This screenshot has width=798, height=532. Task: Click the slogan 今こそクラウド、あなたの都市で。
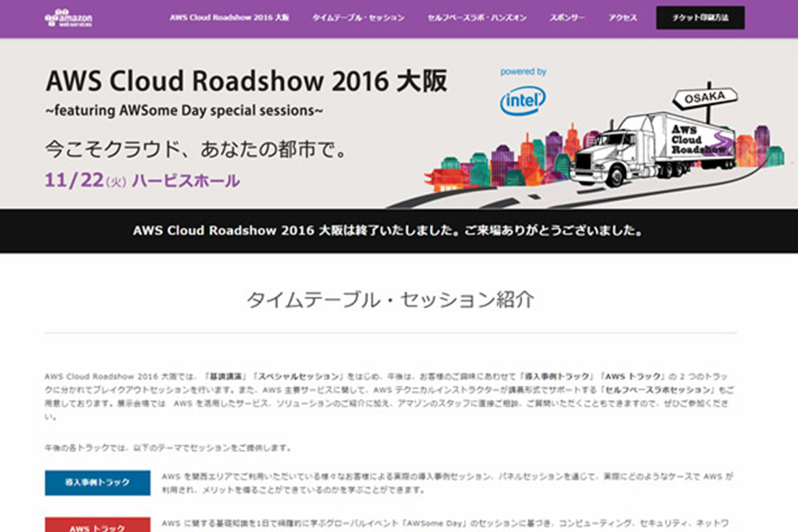pos(197,150)
